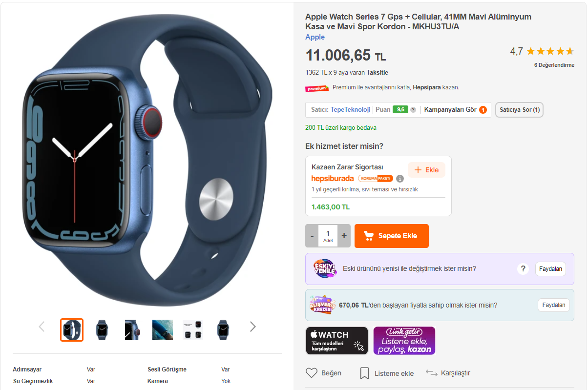
Task: Show next product thumbnails with right chevron
Action: click(252, 327)
